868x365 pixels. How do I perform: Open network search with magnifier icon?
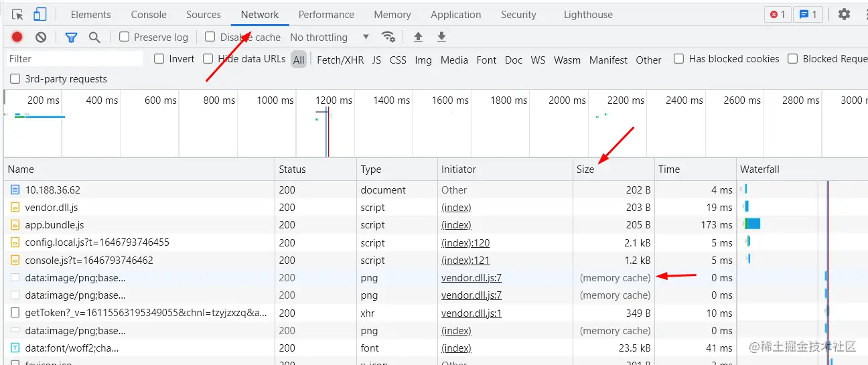click(x=94, y=38)
